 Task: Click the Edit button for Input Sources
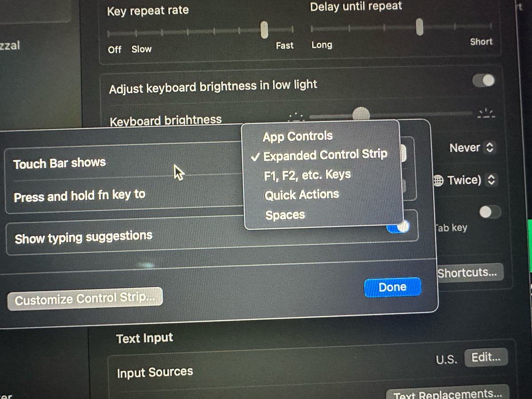[486, 357]
